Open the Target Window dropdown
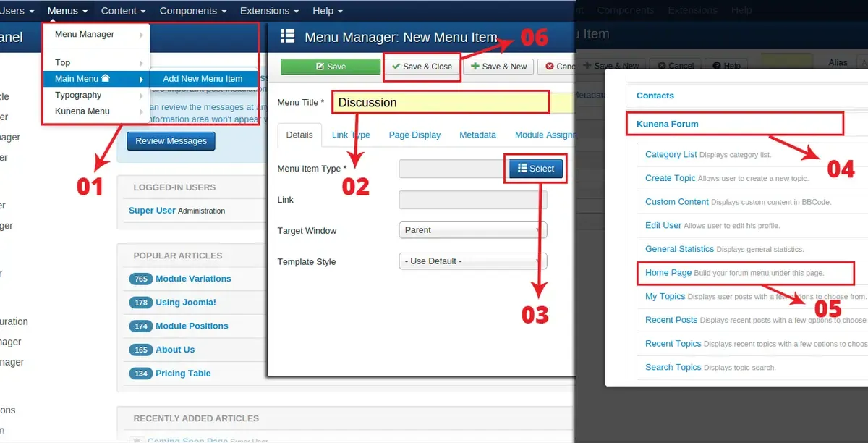 click(x=472, y=230)
